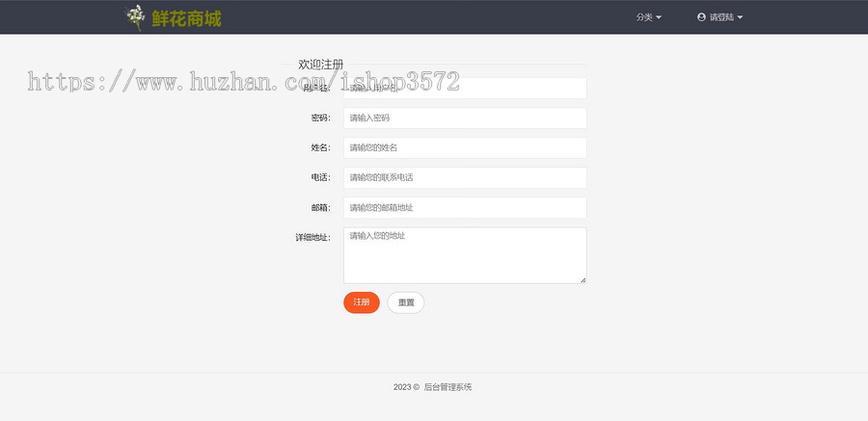Click the user avatar icon beside 请登陆
This screenshot has width=868, height=421.
[x=701, y=17]
